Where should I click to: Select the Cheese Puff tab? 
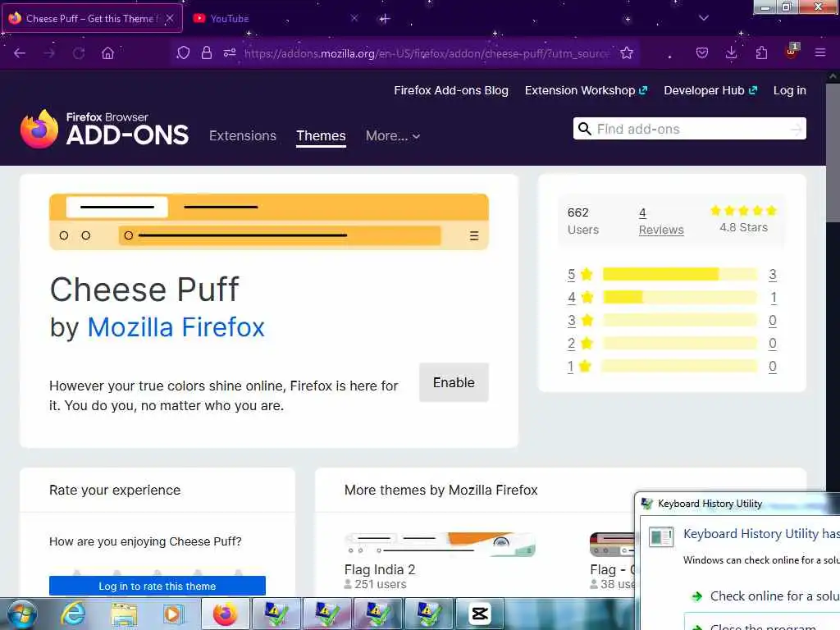[x=92, y=18]
